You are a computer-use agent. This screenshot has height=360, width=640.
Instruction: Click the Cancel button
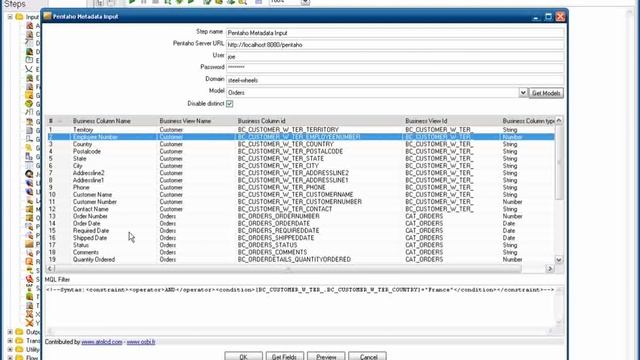(x=368, y=356)
